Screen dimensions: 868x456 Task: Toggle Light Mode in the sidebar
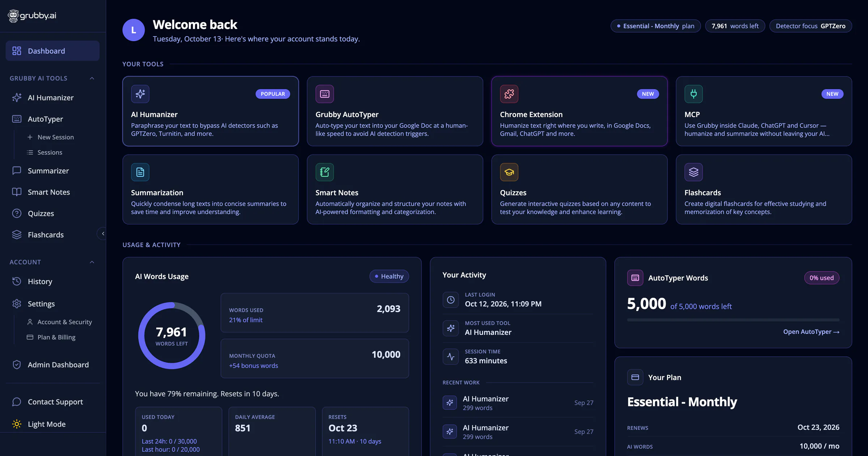pyautogui.click(x=53, y=424)
